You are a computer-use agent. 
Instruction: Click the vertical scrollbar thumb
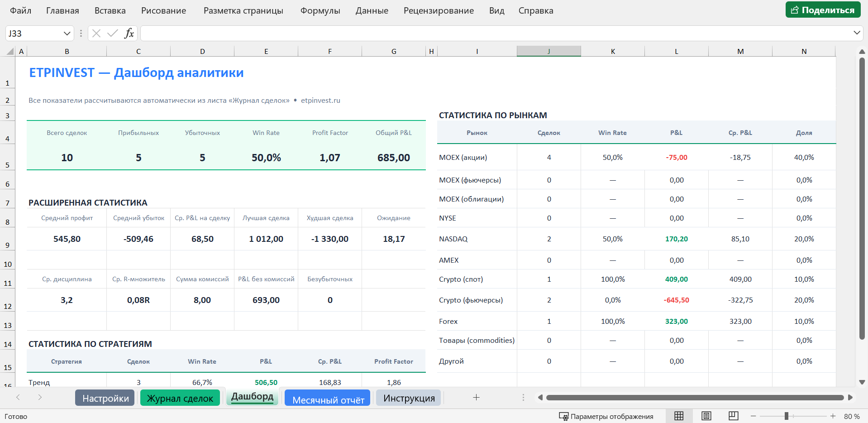[x=862, y=199]
